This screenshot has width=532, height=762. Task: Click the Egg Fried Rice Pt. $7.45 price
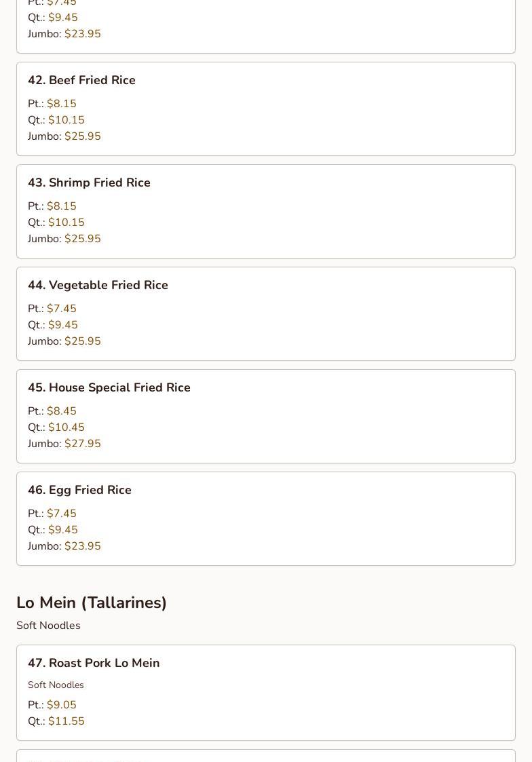(62, 514)
